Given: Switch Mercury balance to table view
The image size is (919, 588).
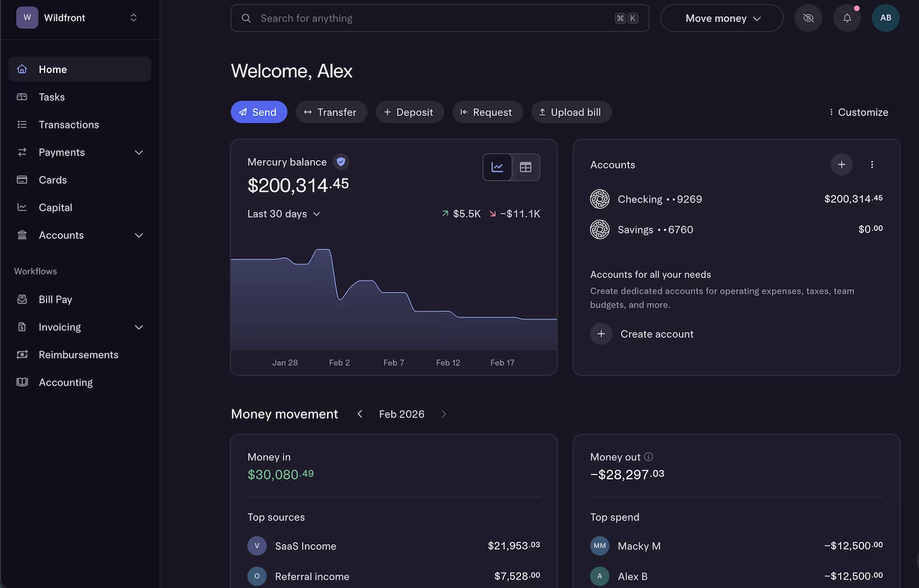Looking at the screenshot, I should [525, 167].
